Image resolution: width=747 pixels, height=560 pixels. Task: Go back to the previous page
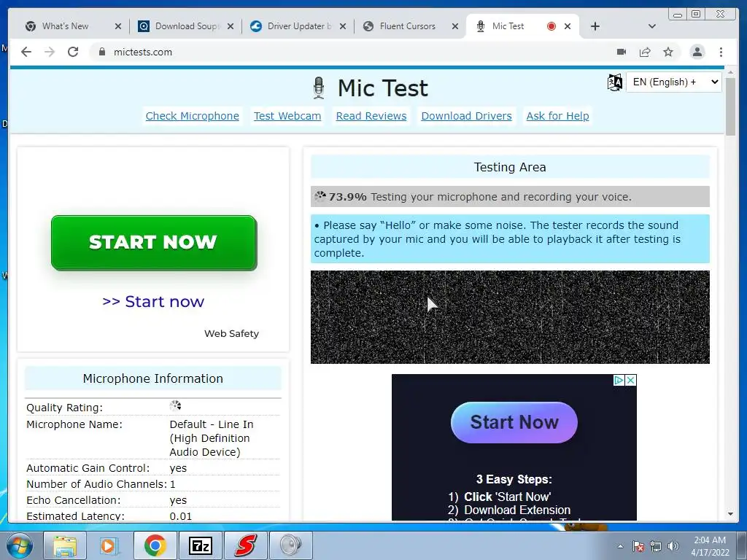(26, 52)
